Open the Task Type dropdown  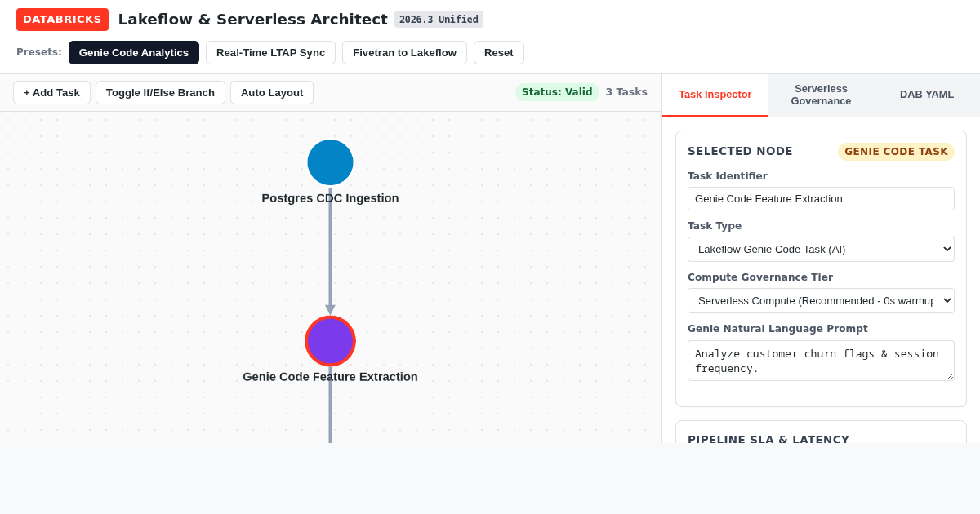click(x=821, y=249)
